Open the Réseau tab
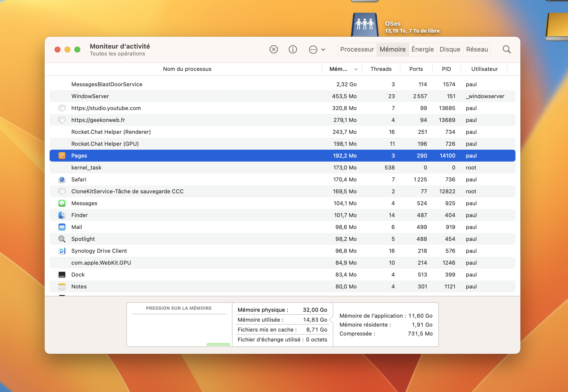568x392 pixels. [x=477, y=49]
